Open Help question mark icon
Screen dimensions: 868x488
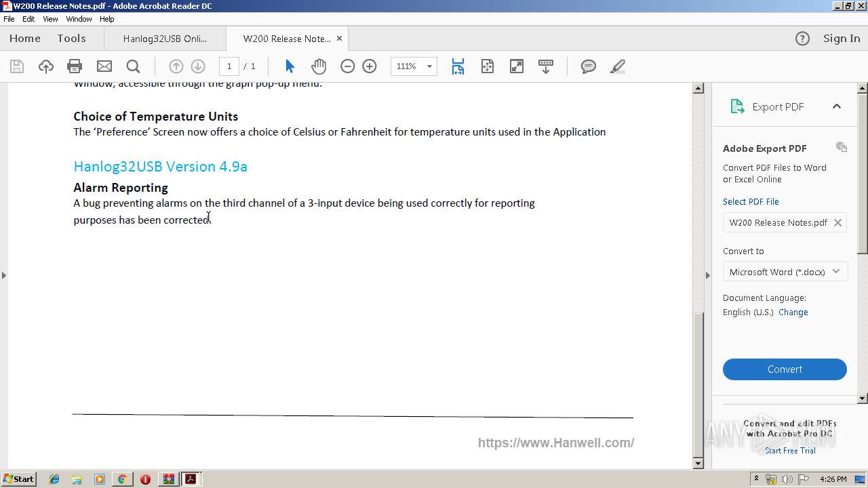[802, 39]
